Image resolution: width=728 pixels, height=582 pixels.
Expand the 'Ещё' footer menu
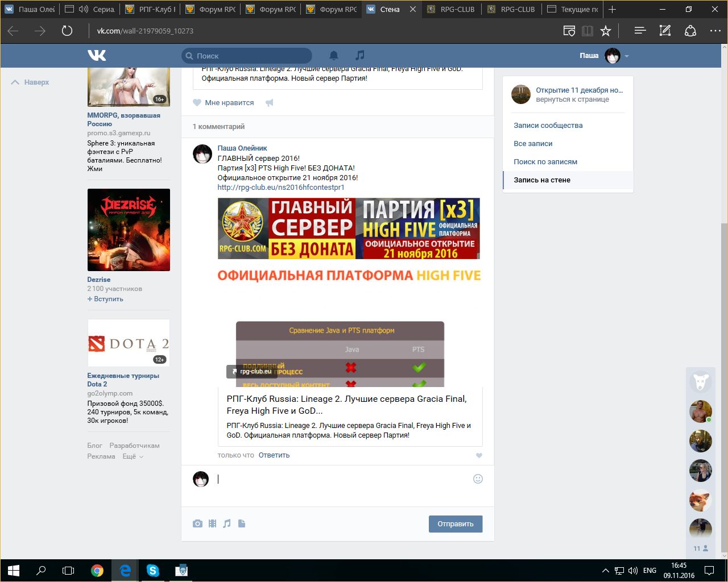(x=133, y=456)
